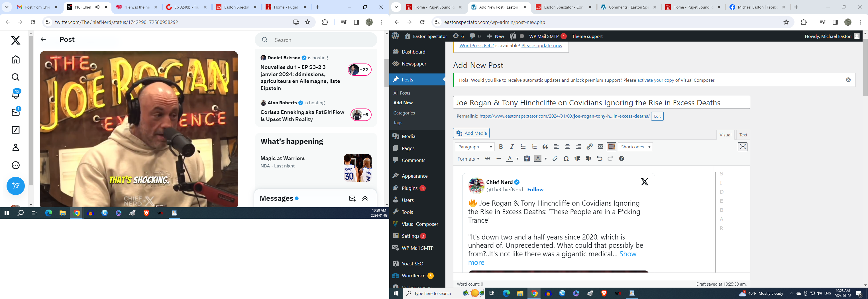Switch to the Text editor tab
This screenshot has width=868, height=299.
(x=743, y=135)
